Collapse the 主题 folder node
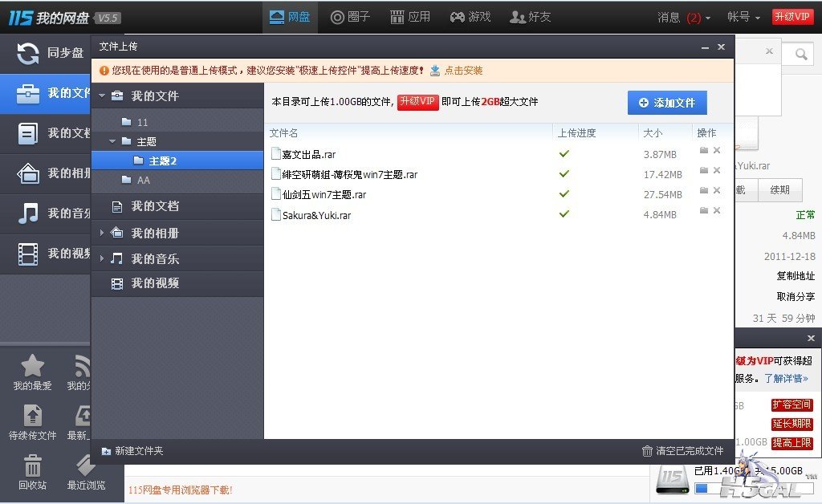 [112, 141]
